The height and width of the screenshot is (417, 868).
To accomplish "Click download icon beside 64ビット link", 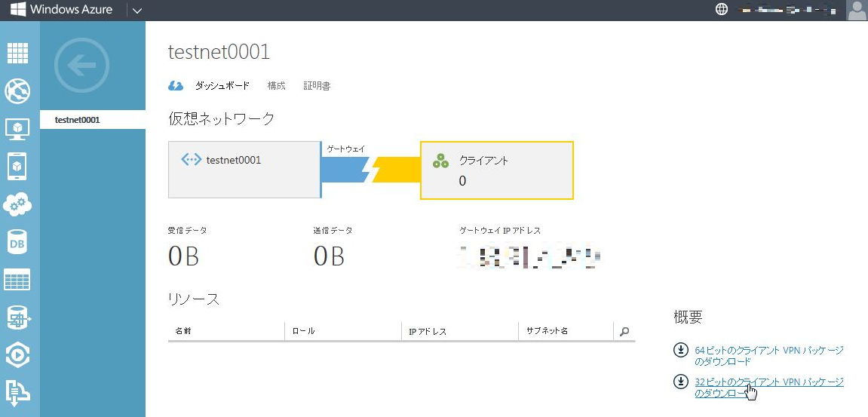I will [680, 351].
